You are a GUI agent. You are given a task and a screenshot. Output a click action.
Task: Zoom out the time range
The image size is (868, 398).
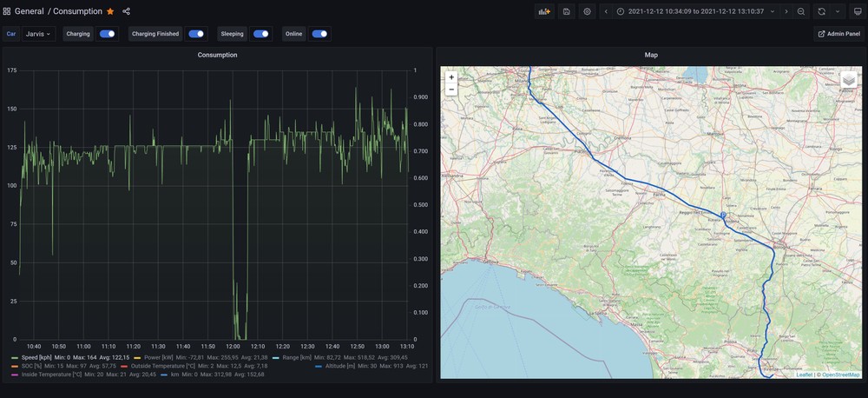(x=801, y=11)
